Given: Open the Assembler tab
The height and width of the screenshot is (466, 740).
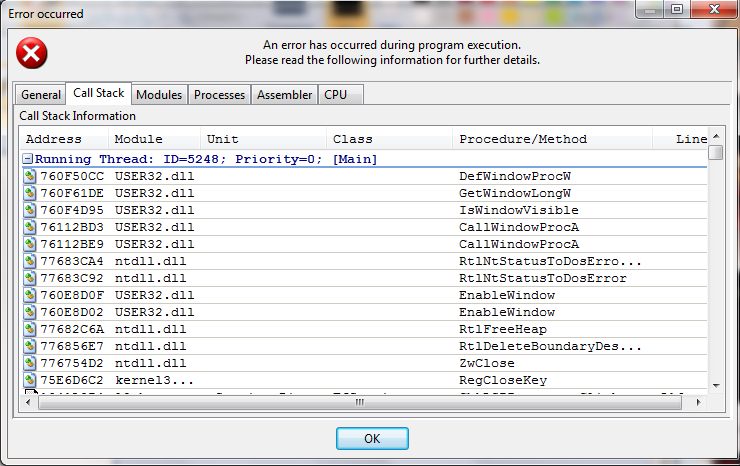Looking at the screenshot, I should coord(284,95).
